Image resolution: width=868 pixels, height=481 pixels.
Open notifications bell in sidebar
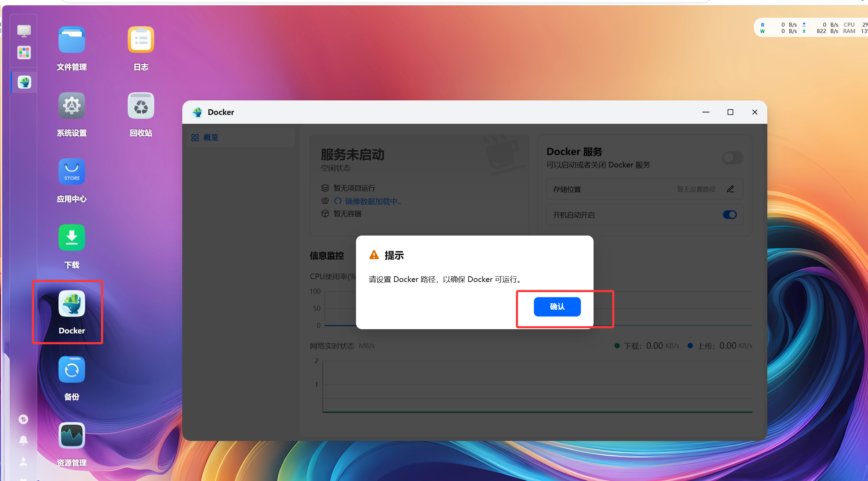[23, 440]
